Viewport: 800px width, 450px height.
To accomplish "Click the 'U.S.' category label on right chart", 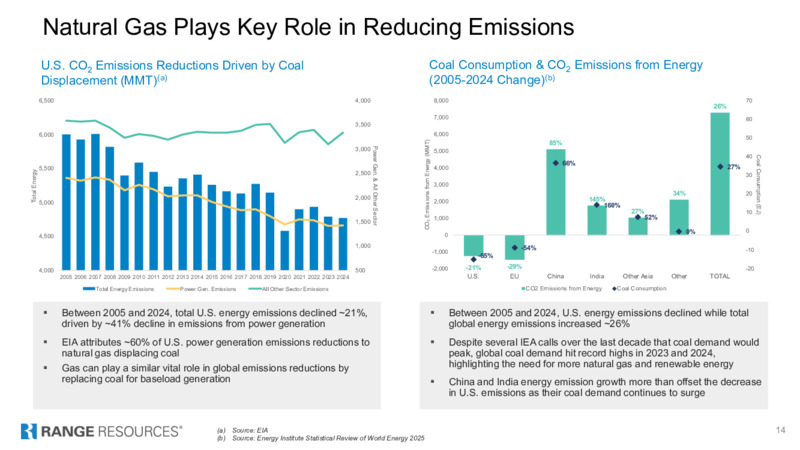I will 473,276.
